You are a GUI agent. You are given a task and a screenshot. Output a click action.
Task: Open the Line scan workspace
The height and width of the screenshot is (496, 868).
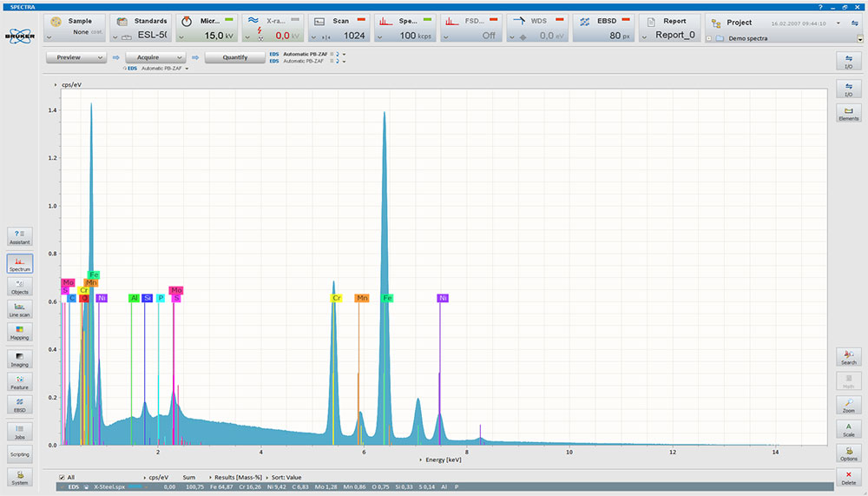[19, 310]
